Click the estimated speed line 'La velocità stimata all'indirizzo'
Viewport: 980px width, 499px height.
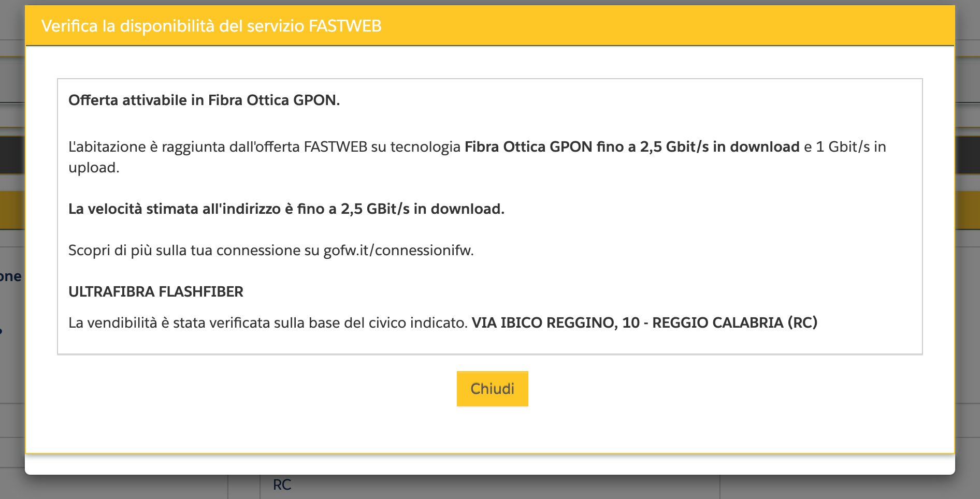286,209
